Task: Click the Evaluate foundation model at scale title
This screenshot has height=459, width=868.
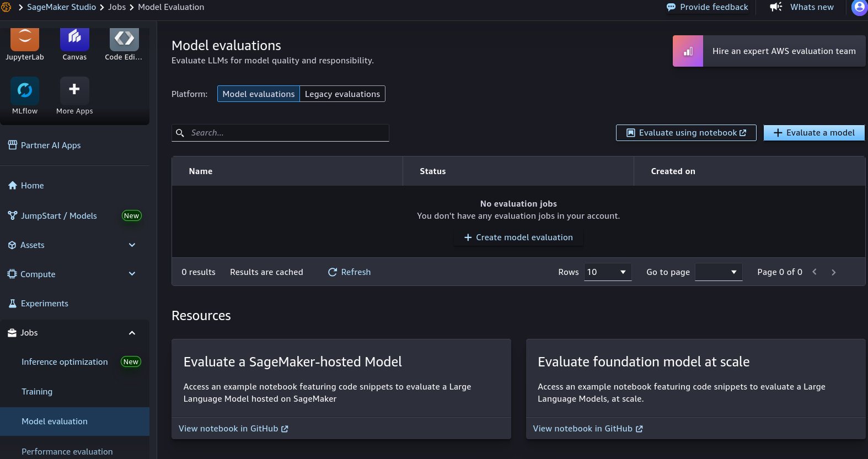Action: [644, 362]
